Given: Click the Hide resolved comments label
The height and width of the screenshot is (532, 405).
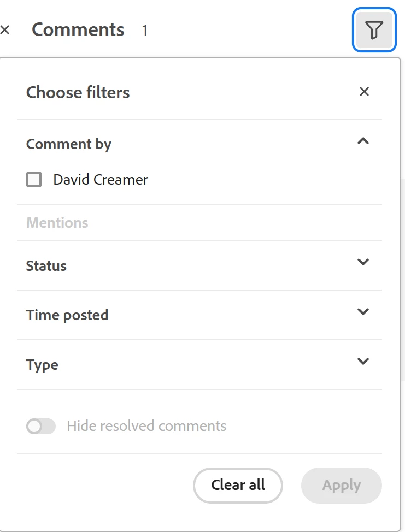Looking at the screenshot, I should (146, 426).
